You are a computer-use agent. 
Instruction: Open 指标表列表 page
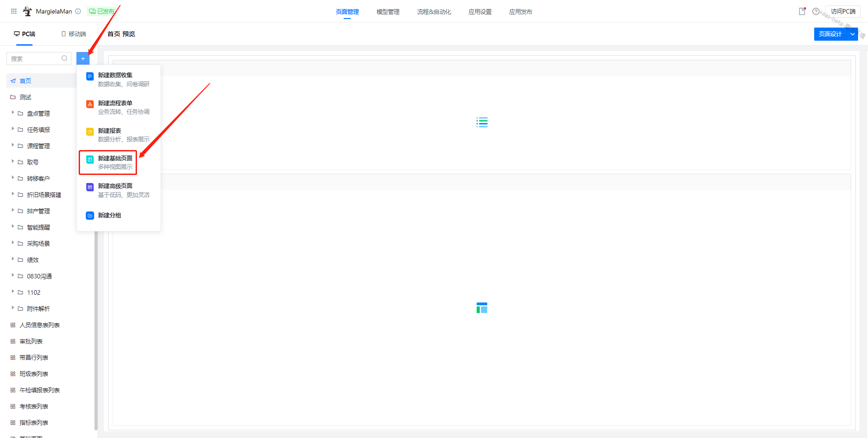click(34, 423)
